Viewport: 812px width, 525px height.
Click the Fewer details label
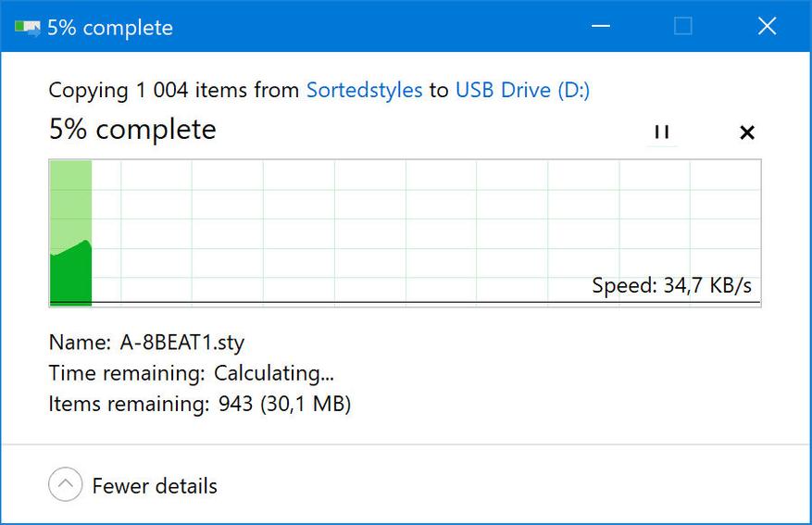pos(155,486)
